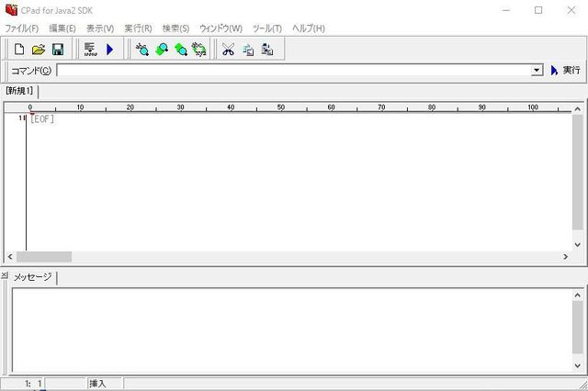Click the editor vertical scrollbar thumb
This screenshot has width=588, height=391.
coord(577,173)
